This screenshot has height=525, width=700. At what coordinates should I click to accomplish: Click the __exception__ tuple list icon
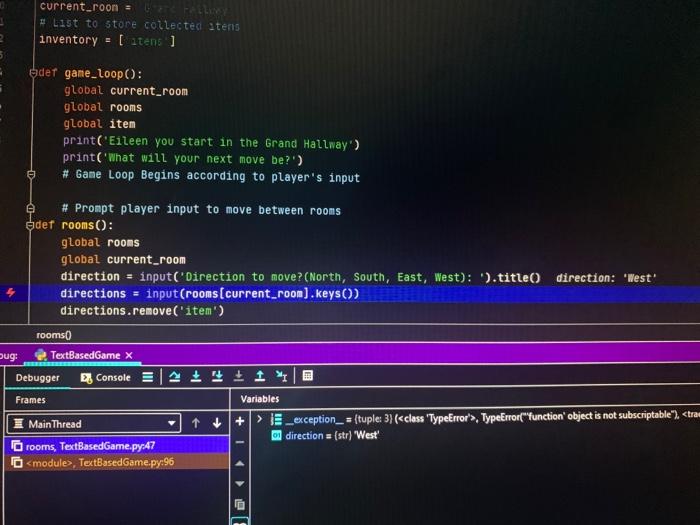click(276, 419)
